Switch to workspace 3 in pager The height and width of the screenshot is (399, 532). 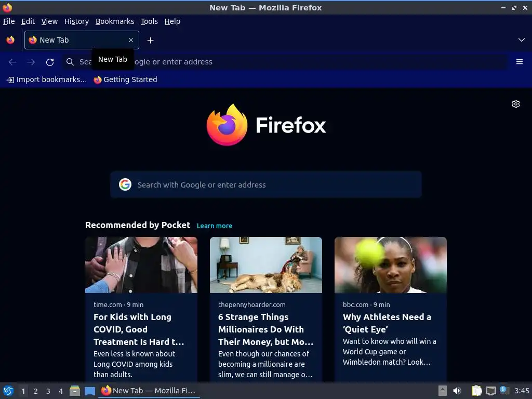point(48,391)
